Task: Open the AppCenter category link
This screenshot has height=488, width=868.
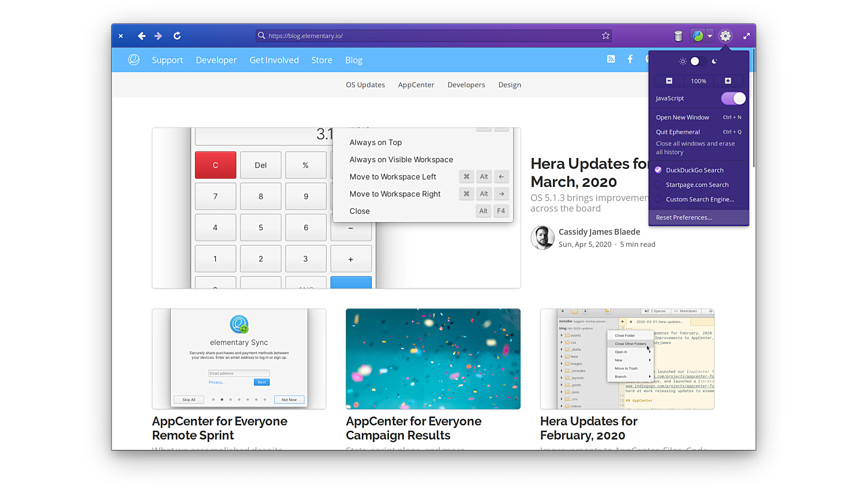Action: click(416, 85)
